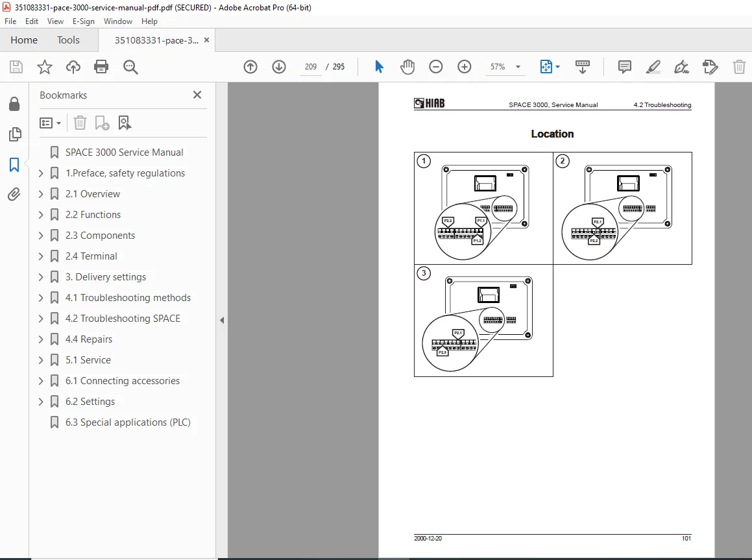Click the toolbar trash delete icon

pyautogui.click(x=739, y=67)
